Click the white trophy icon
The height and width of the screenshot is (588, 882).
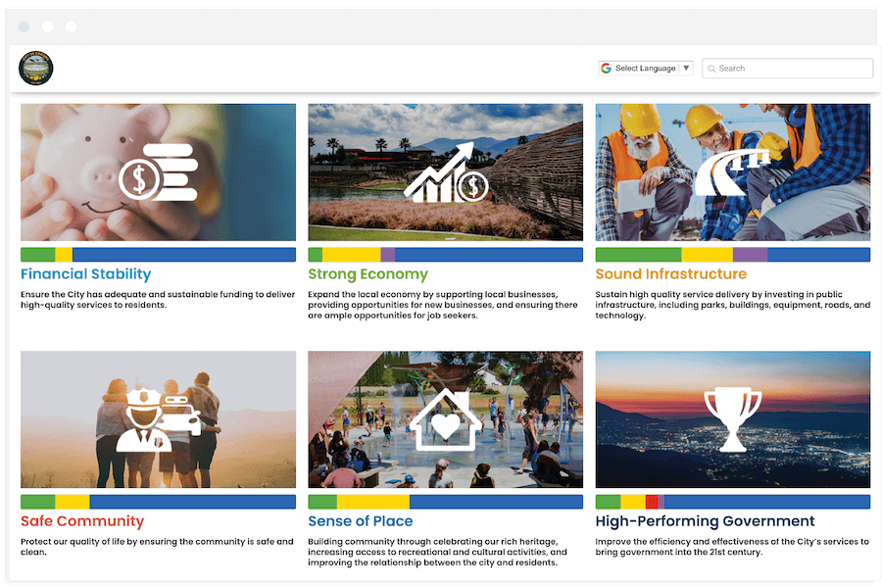732,419
